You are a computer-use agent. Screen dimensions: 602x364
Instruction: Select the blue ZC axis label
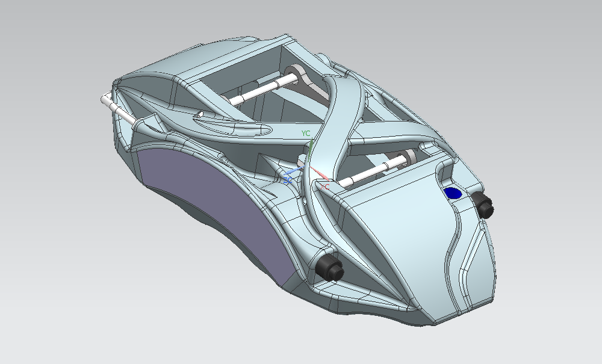288,180
